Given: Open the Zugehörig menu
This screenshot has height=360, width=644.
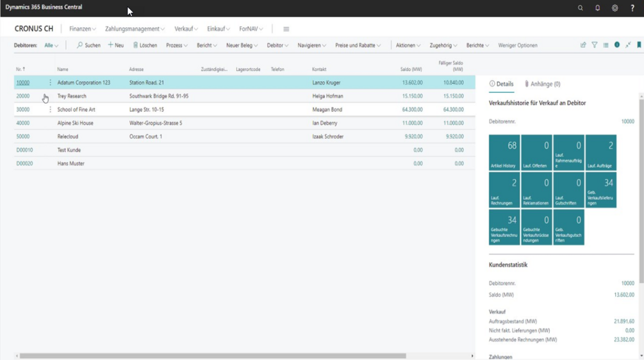Looking at the screenshot, I should [443, 45].
